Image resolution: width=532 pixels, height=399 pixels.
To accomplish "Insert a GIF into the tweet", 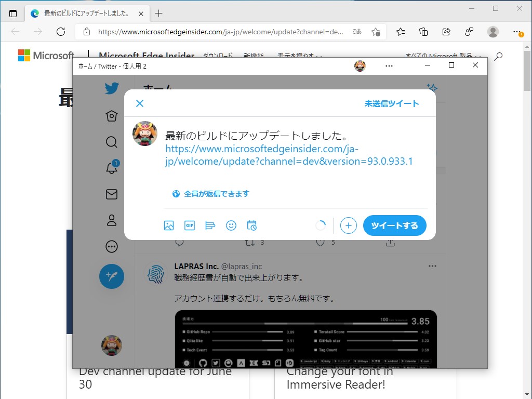I will coord(190,225).
